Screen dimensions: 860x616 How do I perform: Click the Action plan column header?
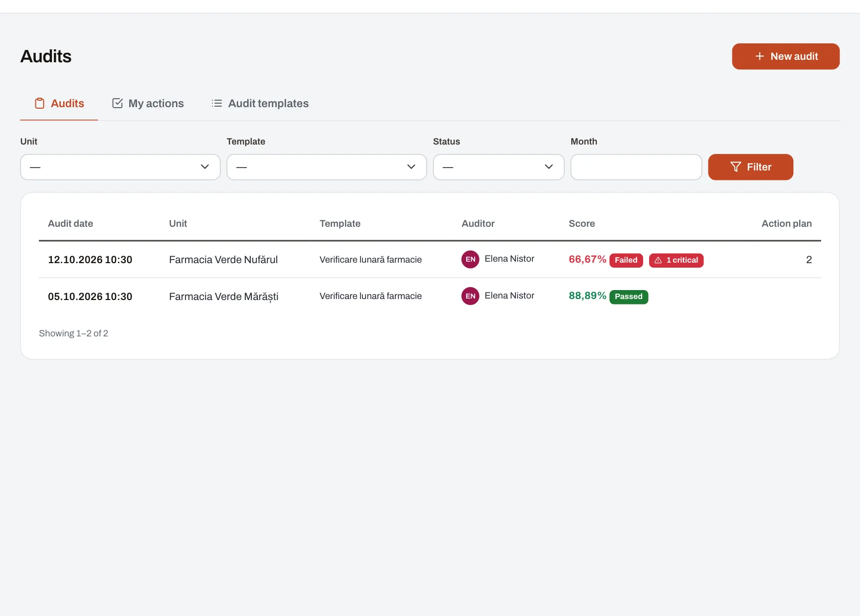[787, 224]
